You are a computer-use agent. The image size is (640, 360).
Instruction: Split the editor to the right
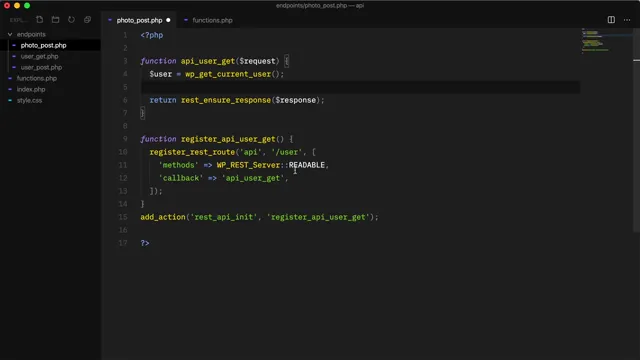click(611, 20)
